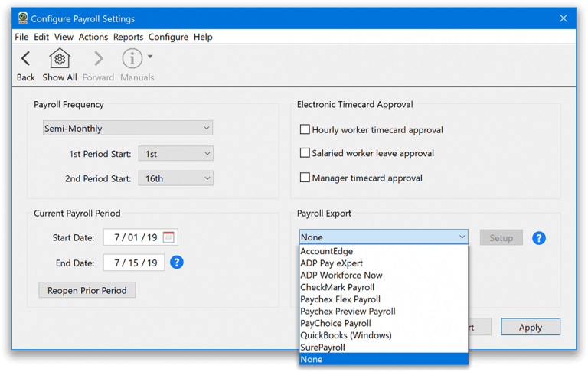This screenshot has height=372, width=588.
Task: Open the 2nd Period Start dropdown
Action: pos(176,178)
